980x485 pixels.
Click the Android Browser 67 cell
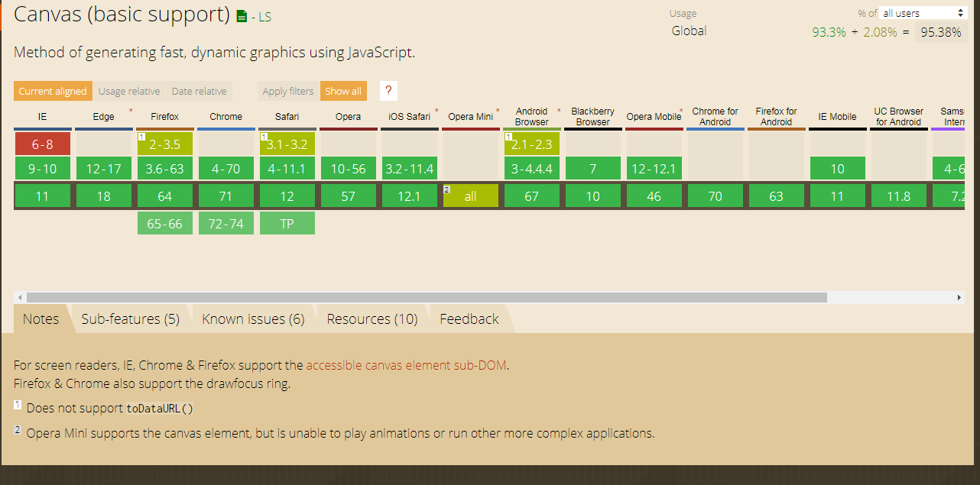531,196
